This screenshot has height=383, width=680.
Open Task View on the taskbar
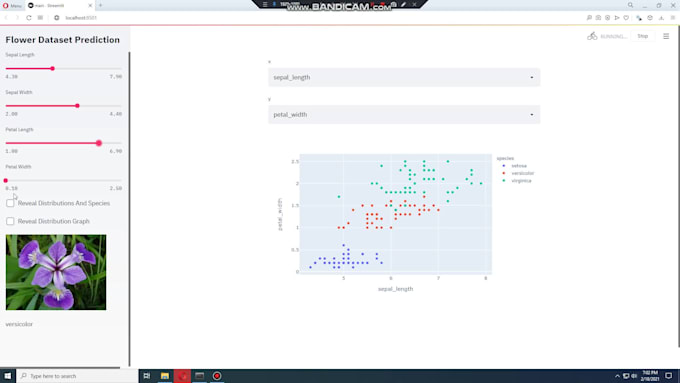147,376
